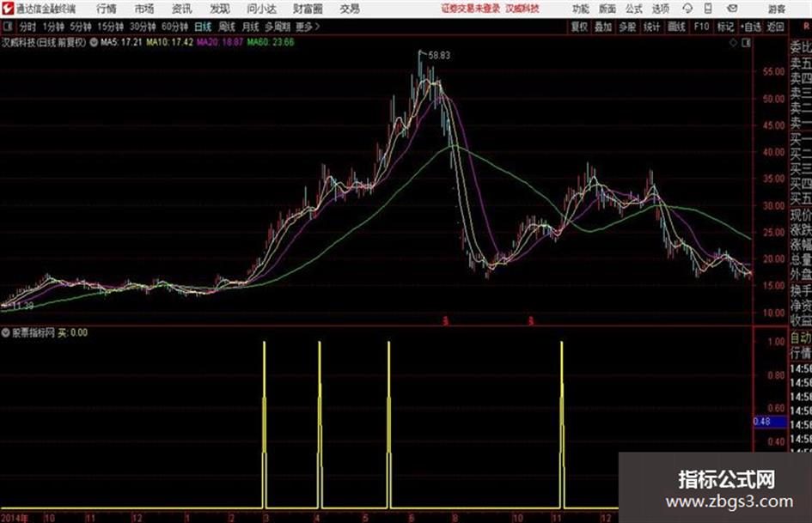The width and height of the screenshot is (812, 523).
Task: Toggle the side panel icon at chart top-right
Action: pyautogui.click(x=746, y=43)
